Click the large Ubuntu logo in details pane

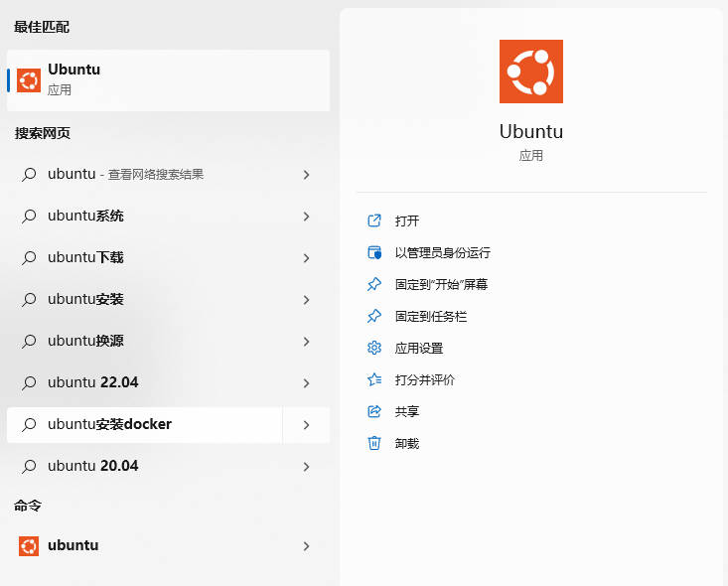[531, 72]
